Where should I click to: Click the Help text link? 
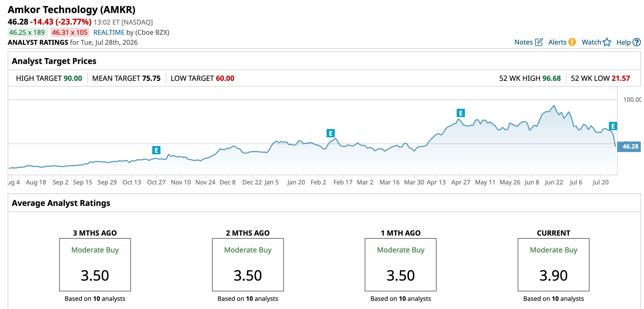click(623, 42)
